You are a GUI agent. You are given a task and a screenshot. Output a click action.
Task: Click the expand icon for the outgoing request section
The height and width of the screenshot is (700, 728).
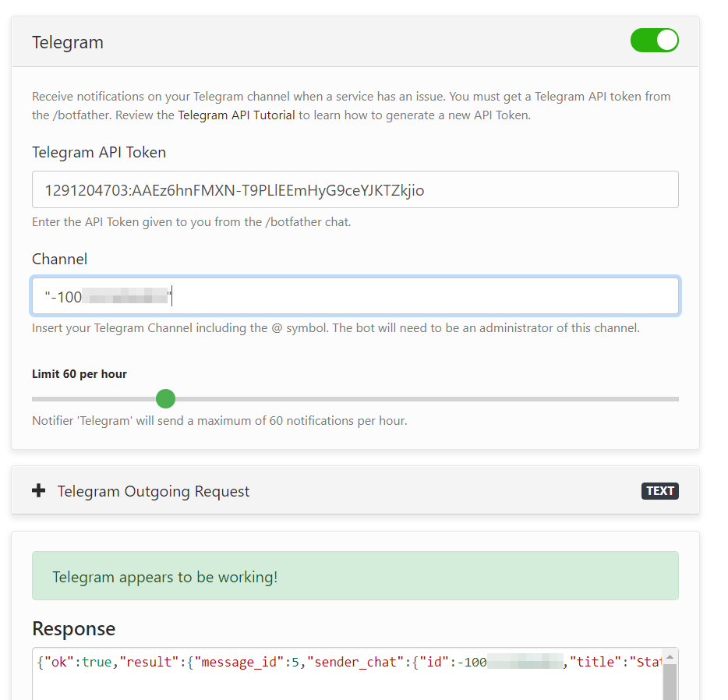pos(38,490)
